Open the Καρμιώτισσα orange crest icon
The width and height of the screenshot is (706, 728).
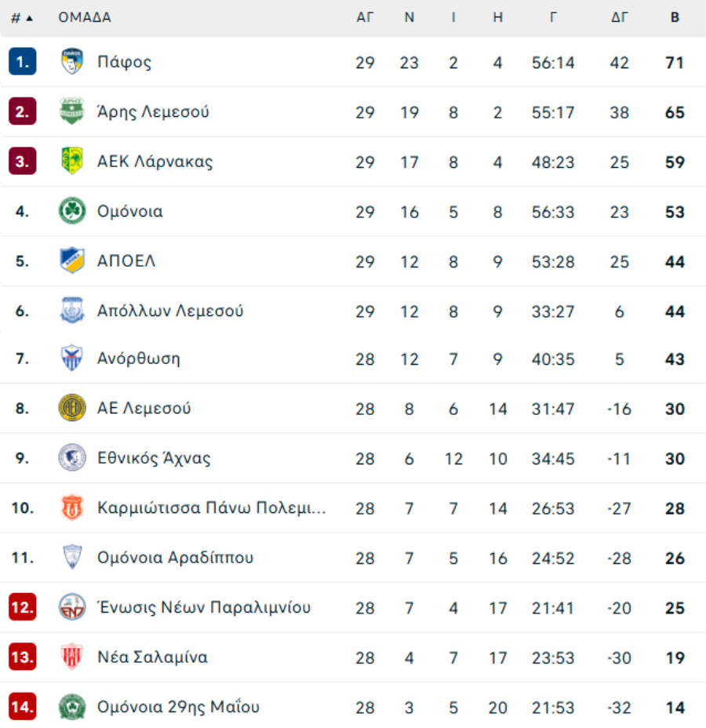click(x=72, y=507)
